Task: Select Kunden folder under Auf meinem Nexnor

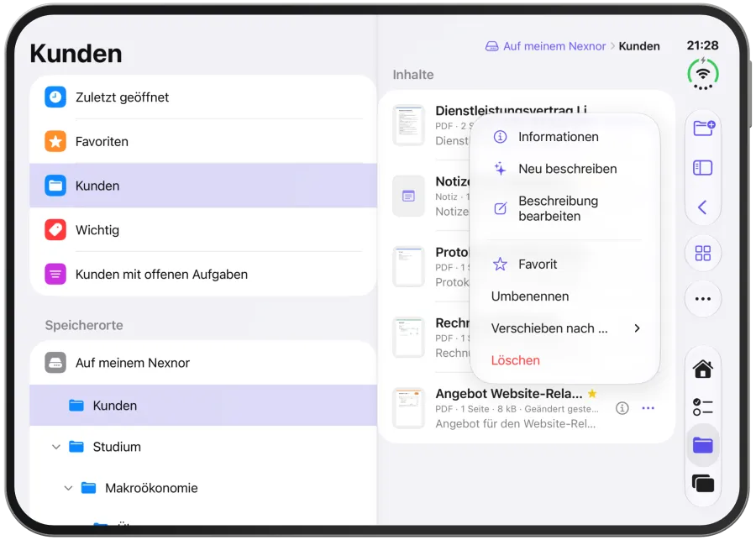Action: pos(203,406)
